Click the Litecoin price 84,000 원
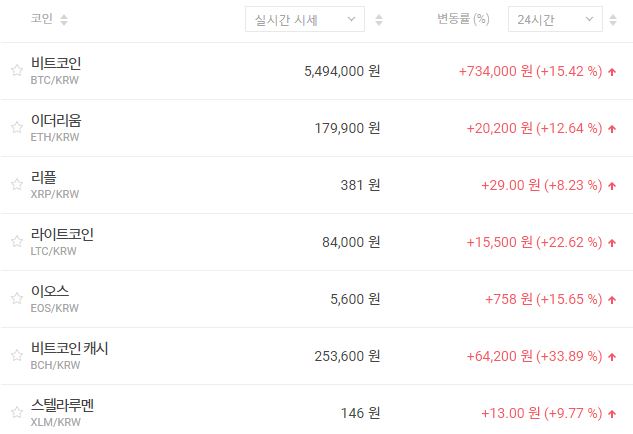The width and height of the screenshot is (633, 434). (x=342, y=242)
